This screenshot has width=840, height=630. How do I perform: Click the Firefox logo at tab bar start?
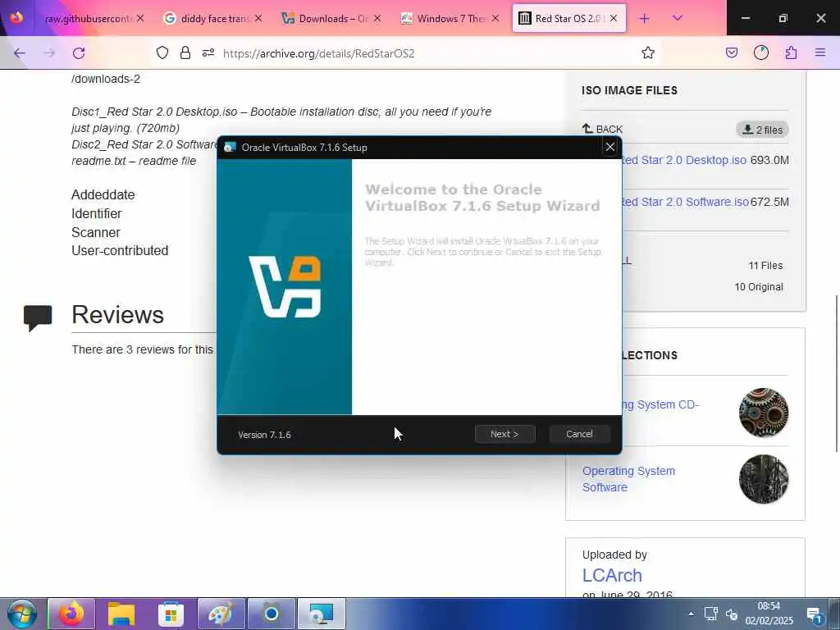(16, 18)
